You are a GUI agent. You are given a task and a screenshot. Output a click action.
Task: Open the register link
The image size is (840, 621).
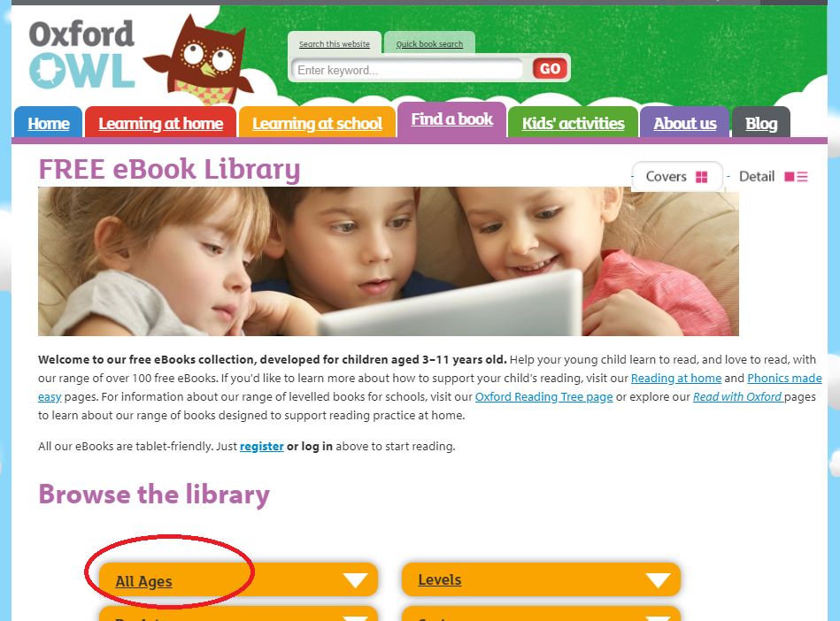tap(261, 446)
